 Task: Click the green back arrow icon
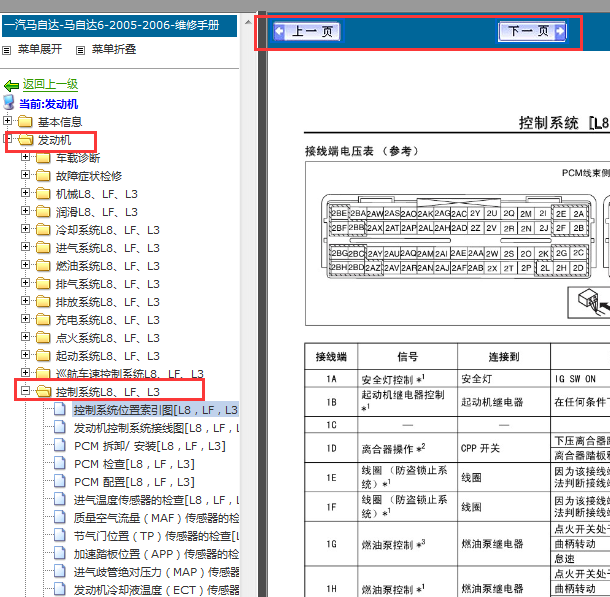click(x=11, y=85)
